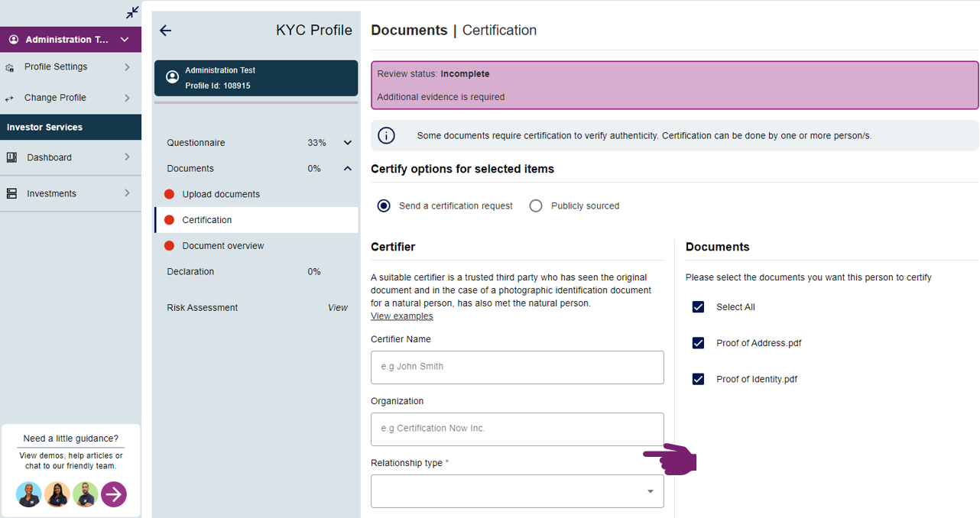980x518 pixels.
Task: Click the Change Profile swap icon
Action: coord(10,99)
